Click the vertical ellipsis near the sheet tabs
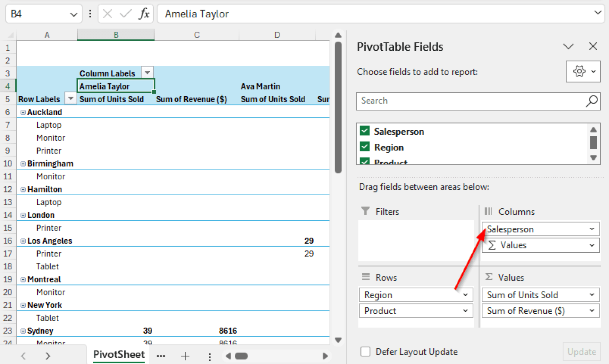This screenshot has width=609, height=364. [209, 356]
